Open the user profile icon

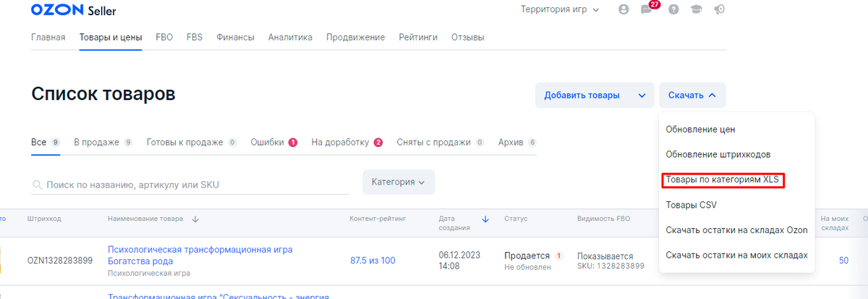click(624, 10)
